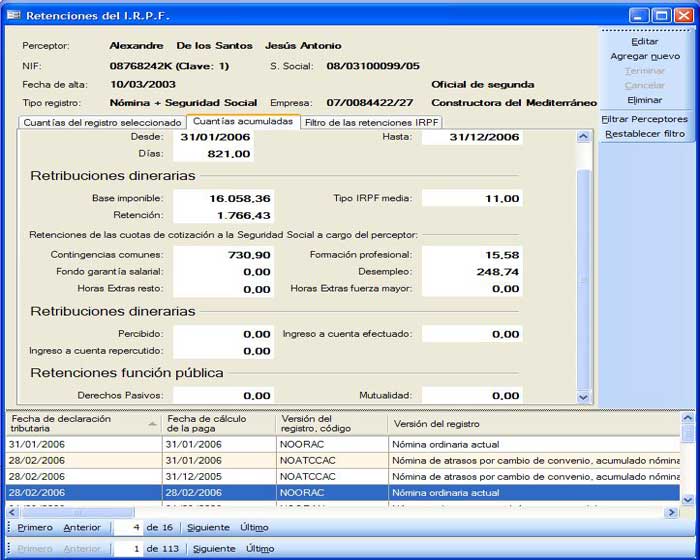Select the Cuantías acumuladas tab
Viewport: 700px width, 560px height.
pyautogui.click(x=243, y=121)
